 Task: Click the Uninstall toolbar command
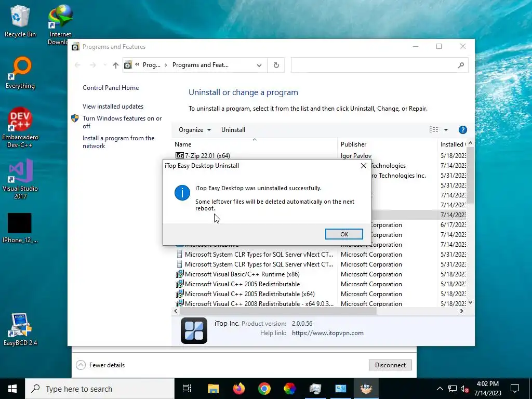(233, 129)
